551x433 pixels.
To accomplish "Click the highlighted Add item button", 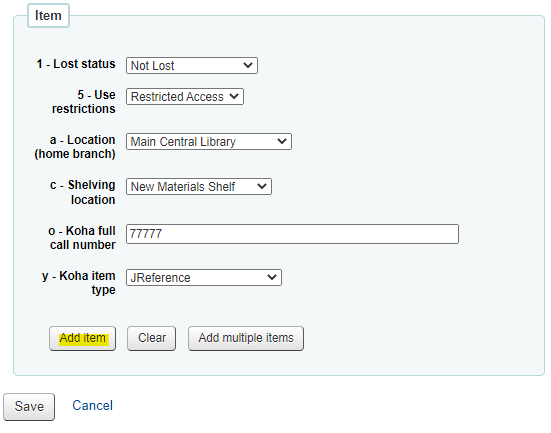I will [x=83, y=338].
